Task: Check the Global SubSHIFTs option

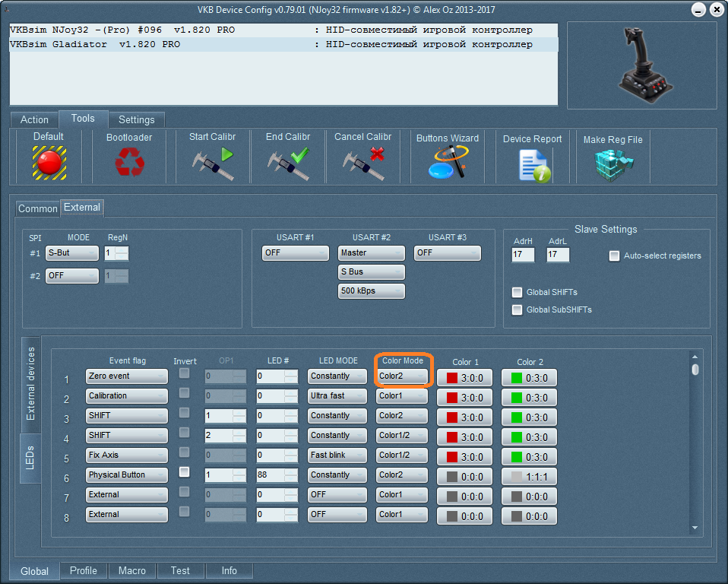Action: (518, 309)
